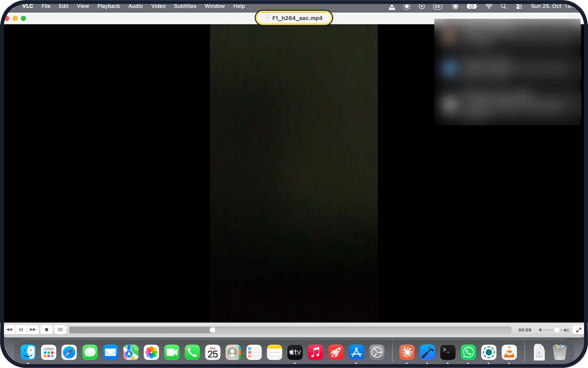Click the battery charging icon
Image resolution: width=588 pixels, height=368 pixels.
tap(472, 6)
